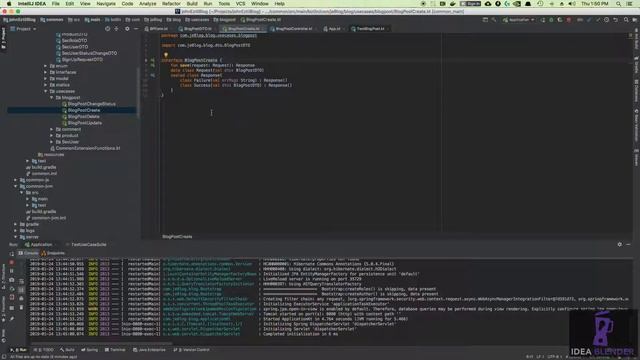640x360 pixels.
Task: Click the clear all trash icon in Run panel
Action: 21,307
